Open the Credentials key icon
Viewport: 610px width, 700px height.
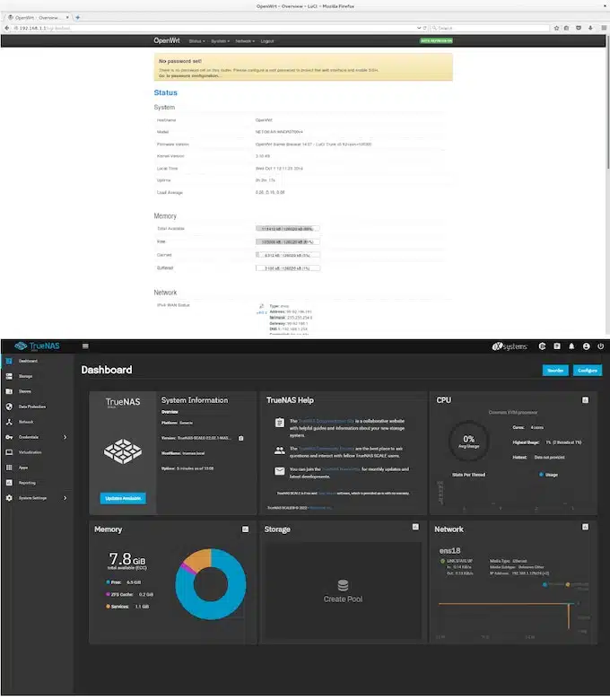coord(9,437)
